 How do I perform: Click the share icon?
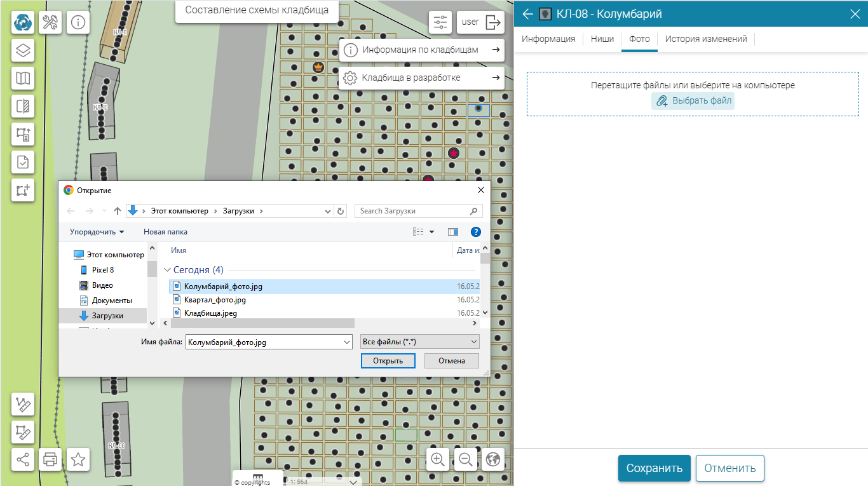click(23, 459)
